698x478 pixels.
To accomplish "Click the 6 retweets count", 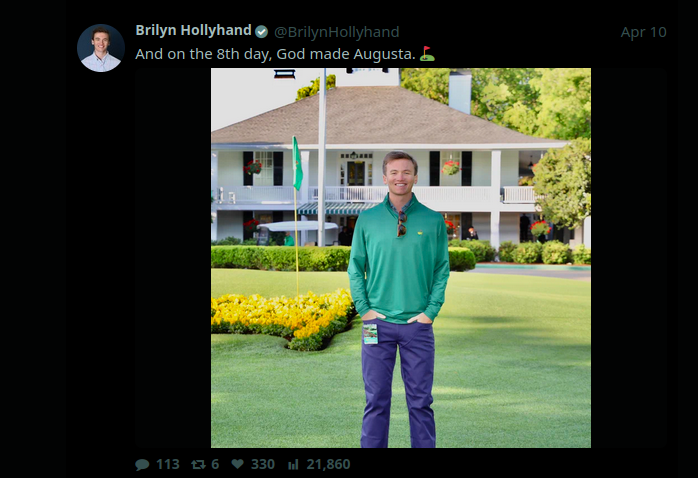I will (x=215, y=465).
